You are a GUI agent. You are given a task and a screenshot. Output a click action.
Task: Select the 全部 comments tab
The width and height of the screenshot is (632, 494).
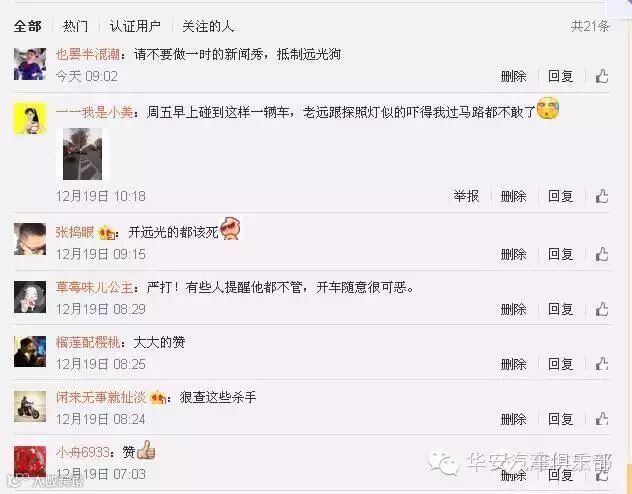[x=27, y=27]
